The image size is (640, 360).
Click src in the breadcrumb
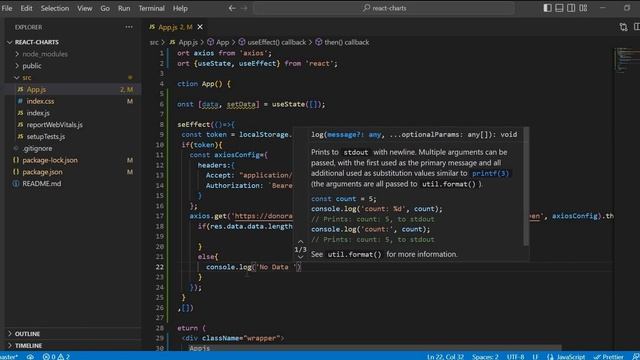[154, 42]
